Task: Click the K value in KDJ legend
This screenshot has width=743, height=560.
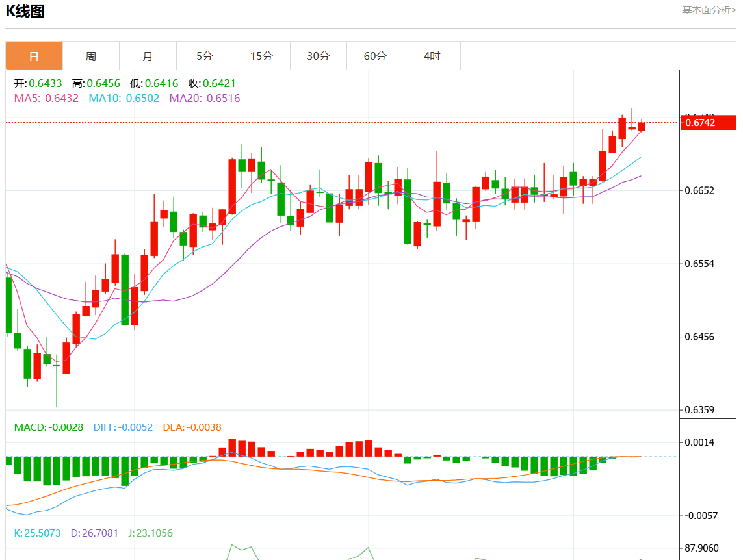Action: click(37, 533)
